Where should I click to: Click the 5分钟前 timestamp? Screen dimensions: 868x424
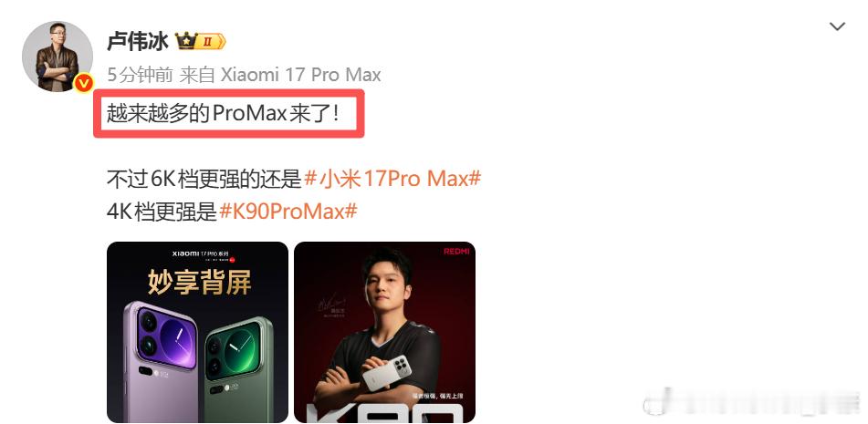[x=140, y=75]
